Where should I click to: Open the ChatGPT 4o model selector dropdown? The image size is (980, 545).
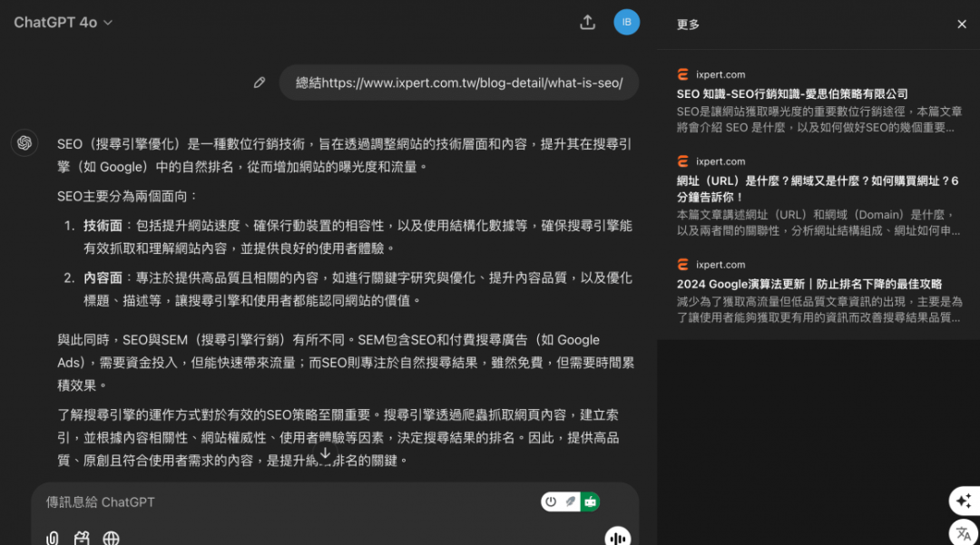(64, 23)
